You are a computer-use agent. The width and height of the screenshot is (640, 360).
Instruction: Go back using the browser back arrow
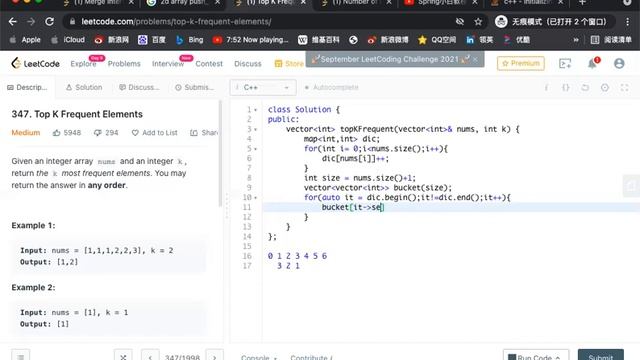(x=13, y=22)
